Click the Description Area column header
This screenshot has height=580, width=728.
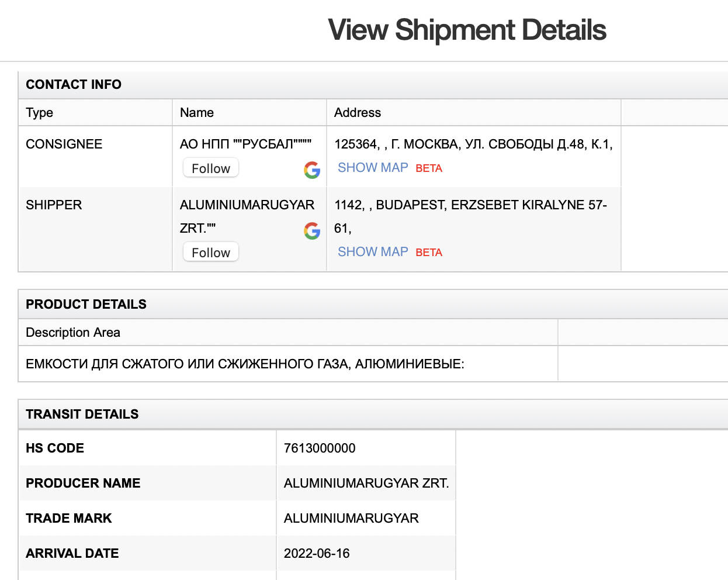(73, 333)
